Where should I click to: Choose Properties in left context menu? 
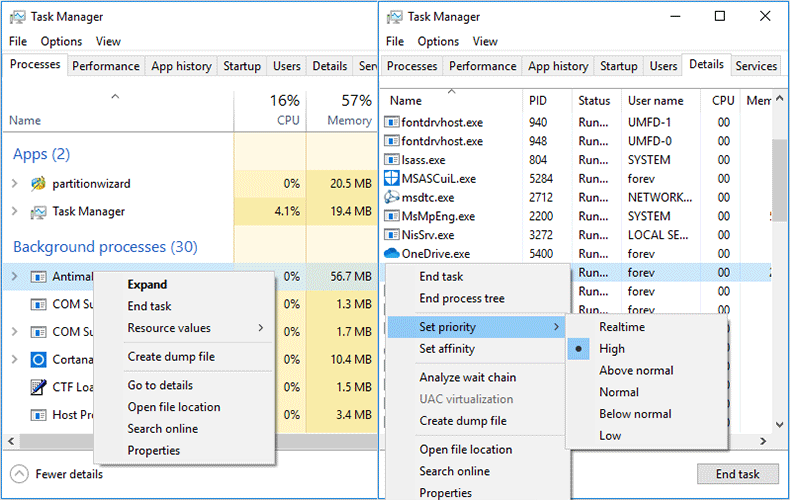[154, 451]
